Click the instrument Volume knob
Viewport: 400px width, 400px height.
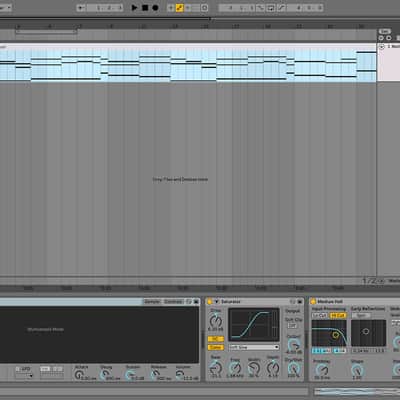click(180, 375)
